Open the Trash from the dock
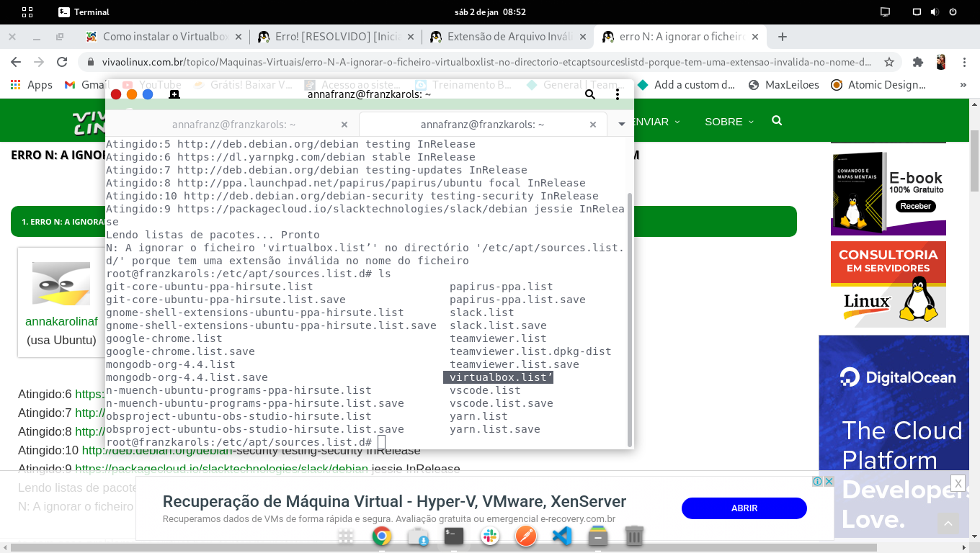The height and width of the screenshot is (553, 980). point(634,536)
